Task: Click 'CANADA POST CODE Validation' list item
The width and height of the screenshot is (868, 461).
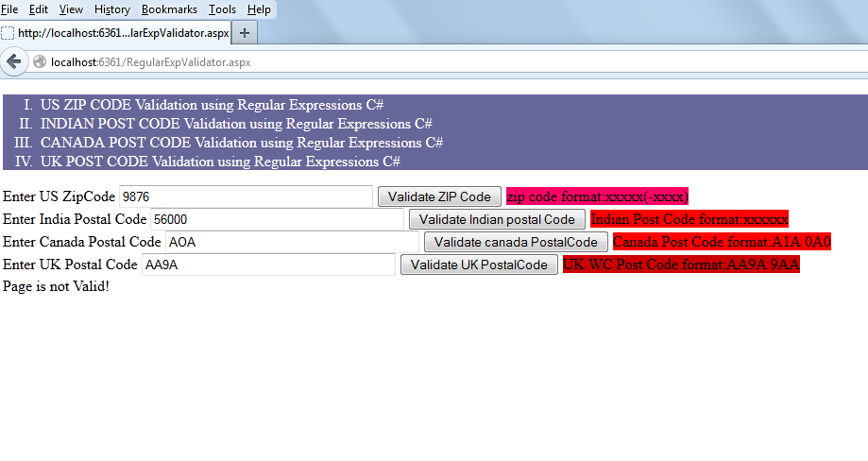Action: (x=242, y=143)
